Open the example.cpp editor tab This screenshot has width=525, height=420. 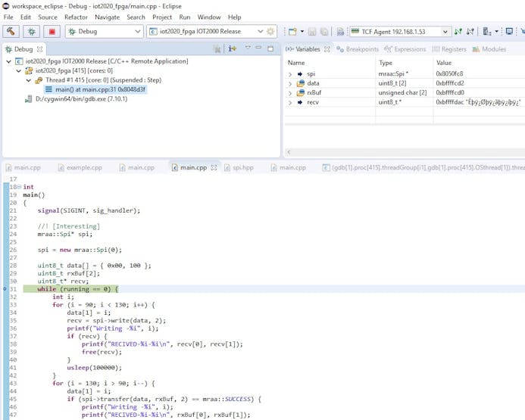(x=84, y=167)
